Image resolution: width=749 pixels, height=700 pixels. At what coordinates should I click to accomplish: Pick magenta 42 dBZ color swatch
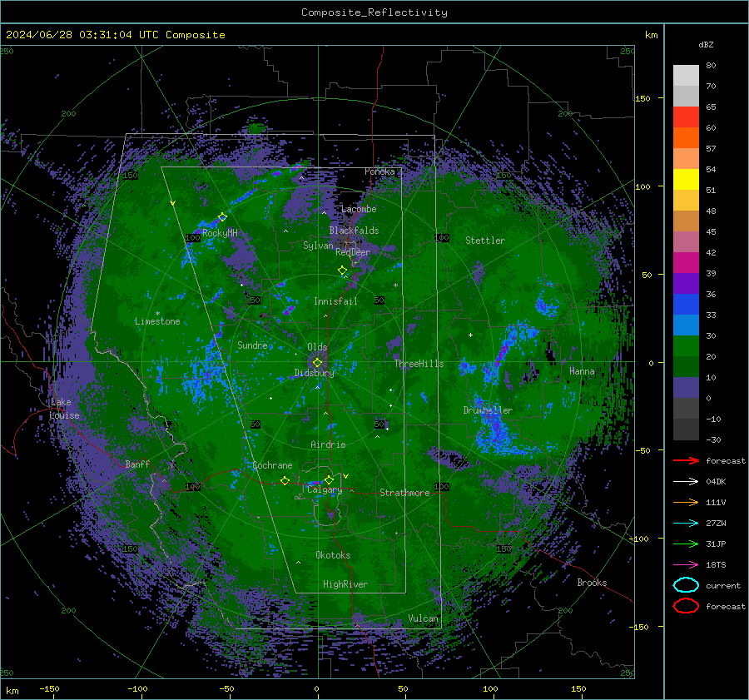pyautogui.click(x=686, y=262)
